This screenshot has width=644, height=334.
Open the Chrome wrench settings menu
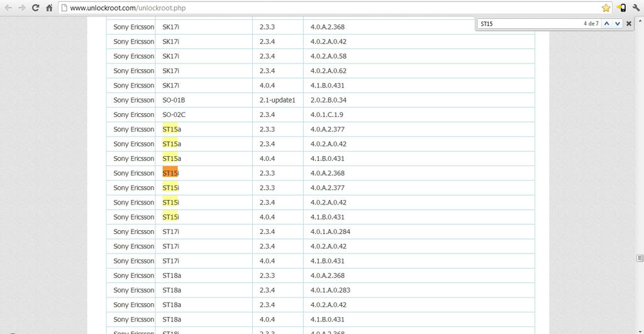pyautogui.click(x=636, y=8)
